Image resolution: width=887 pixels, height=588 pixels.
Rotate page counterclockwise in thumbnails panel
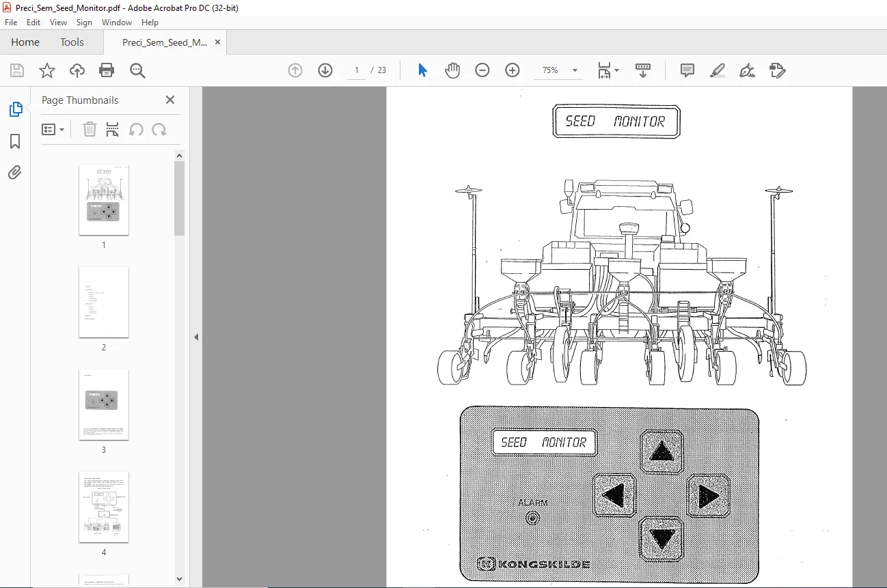click(x=136, y=129)
